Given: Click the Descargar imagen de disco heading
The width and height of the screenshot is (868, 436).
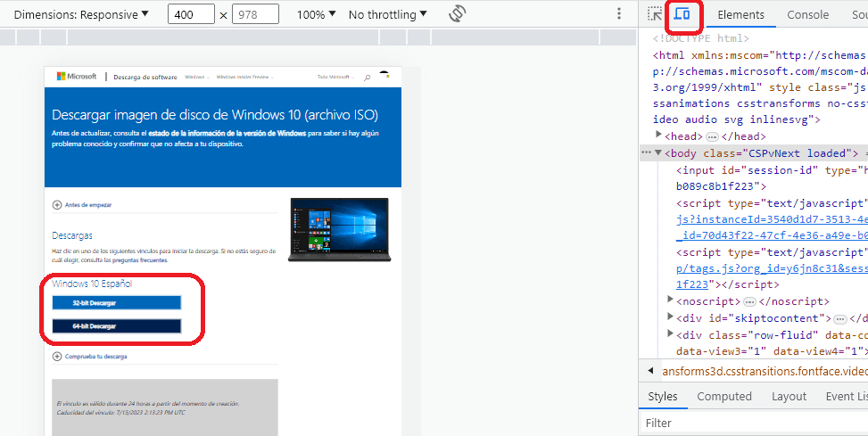Looking at the screenshot, I should pos(215,115).
